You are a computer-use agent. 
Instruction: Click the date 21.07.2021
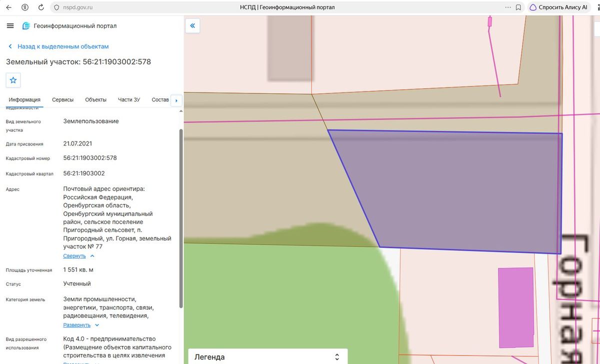[77, 143]
